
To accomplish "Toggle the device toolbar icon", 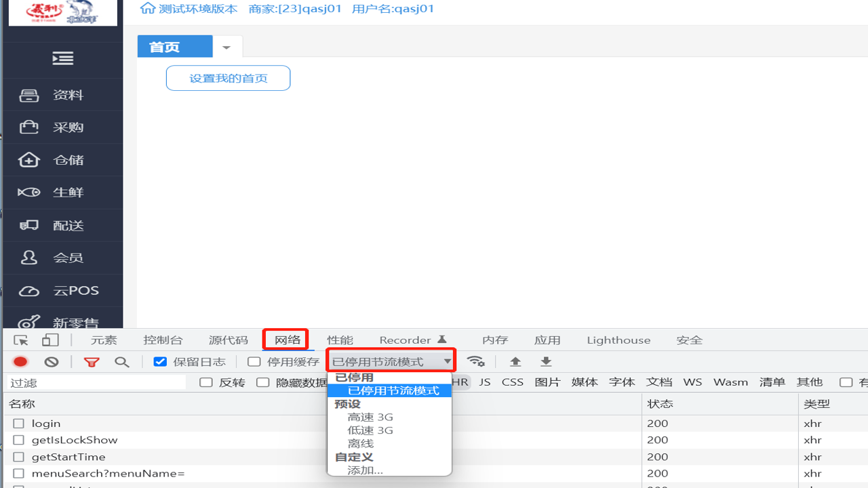I will (50, 340).
